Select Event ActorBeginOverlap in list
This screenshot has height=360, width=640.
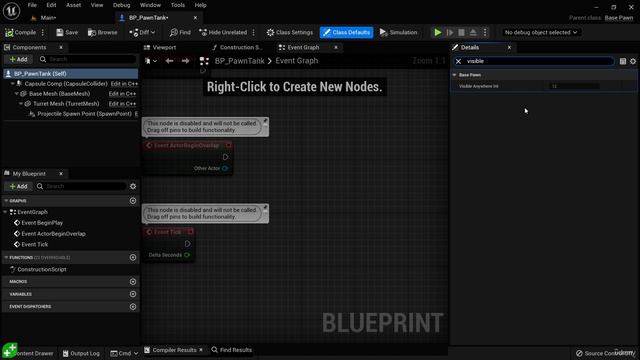point(53,234)
